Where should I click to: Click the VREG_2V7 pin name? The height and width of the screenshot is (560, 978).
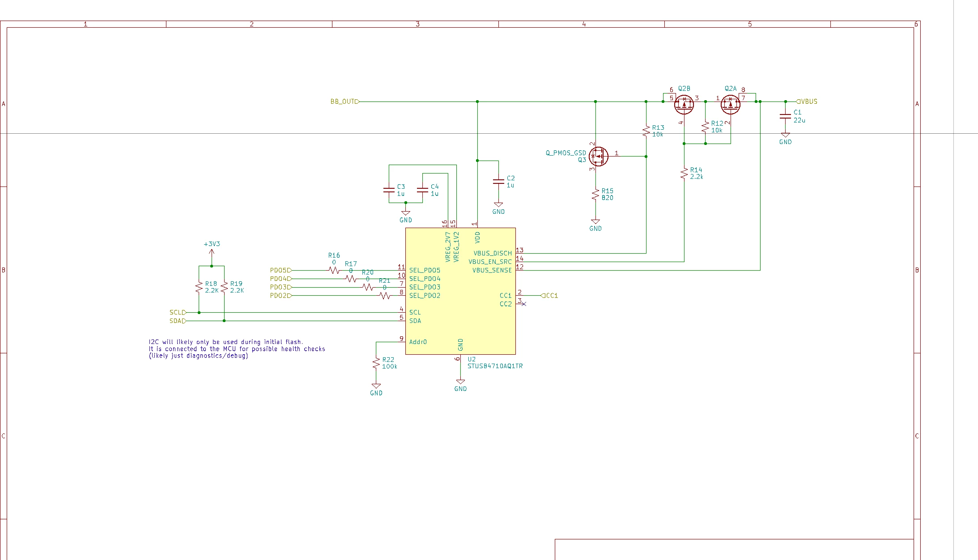(x=448, y=246)
